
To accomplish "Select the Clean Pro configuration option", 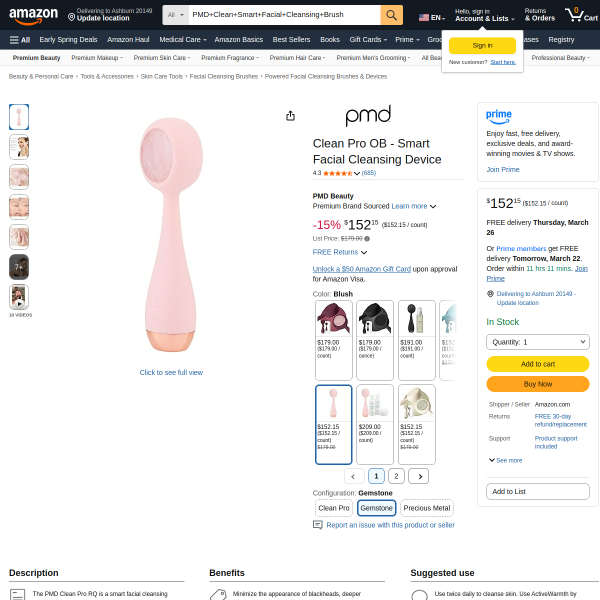I will click(334, 508).
